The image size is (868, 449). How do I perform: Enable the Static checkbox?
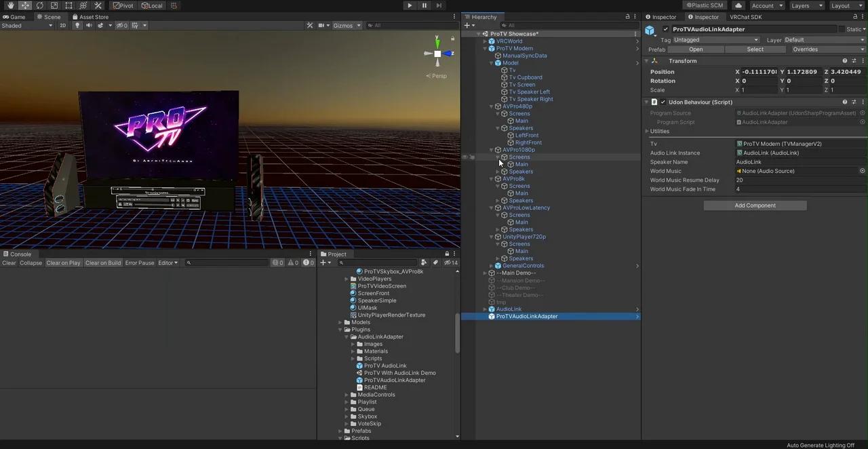841,29
